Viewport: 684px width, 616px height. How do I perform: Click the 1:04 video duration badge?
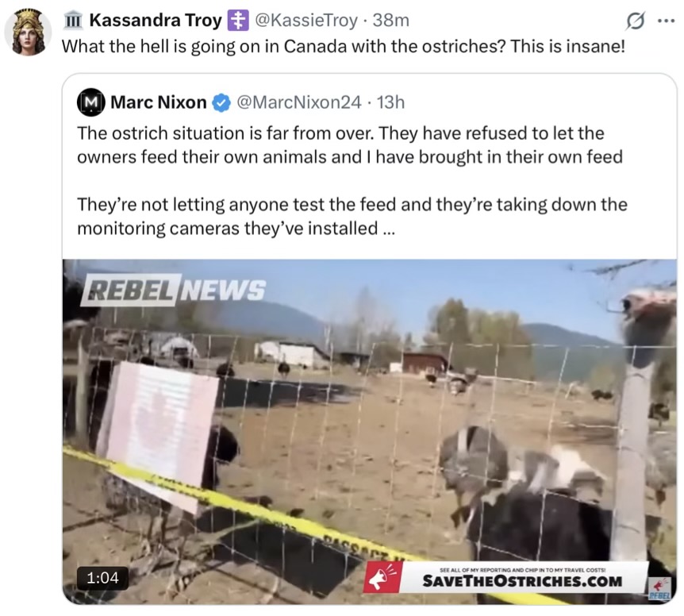coord(103,578)
